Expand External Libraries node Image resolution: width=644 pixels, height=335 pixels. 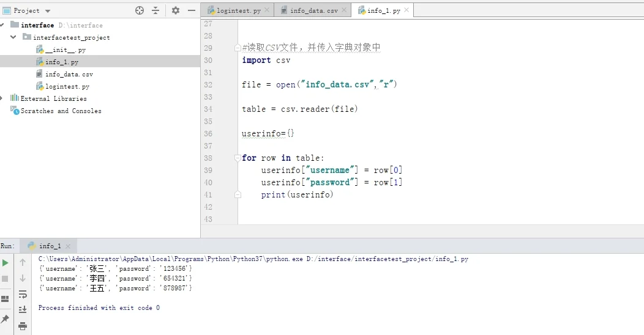pyautogui.click(x=2, y=98)
